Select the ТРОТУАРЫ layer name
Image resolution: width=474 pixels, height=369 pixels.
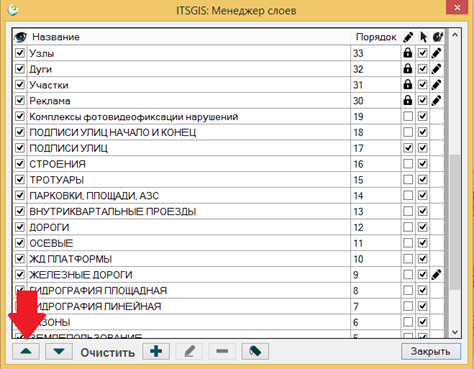coord(56,180)
